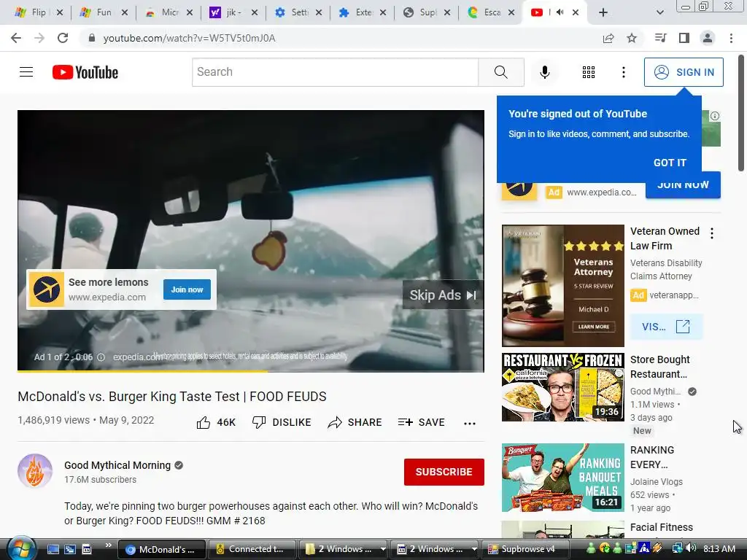Open the Good Mythical Morning channel name
The width and height of the screenshot is (747, 560).
click(x=117, y=465)
